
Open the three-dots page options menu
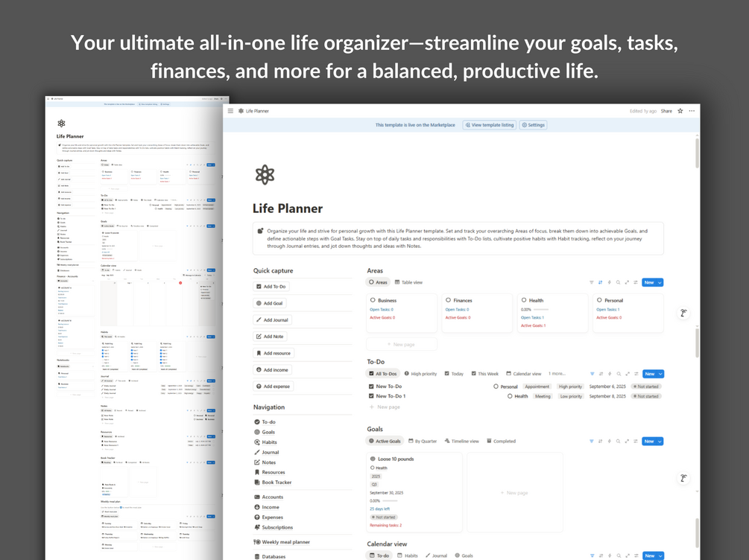(x=692, y=111)
